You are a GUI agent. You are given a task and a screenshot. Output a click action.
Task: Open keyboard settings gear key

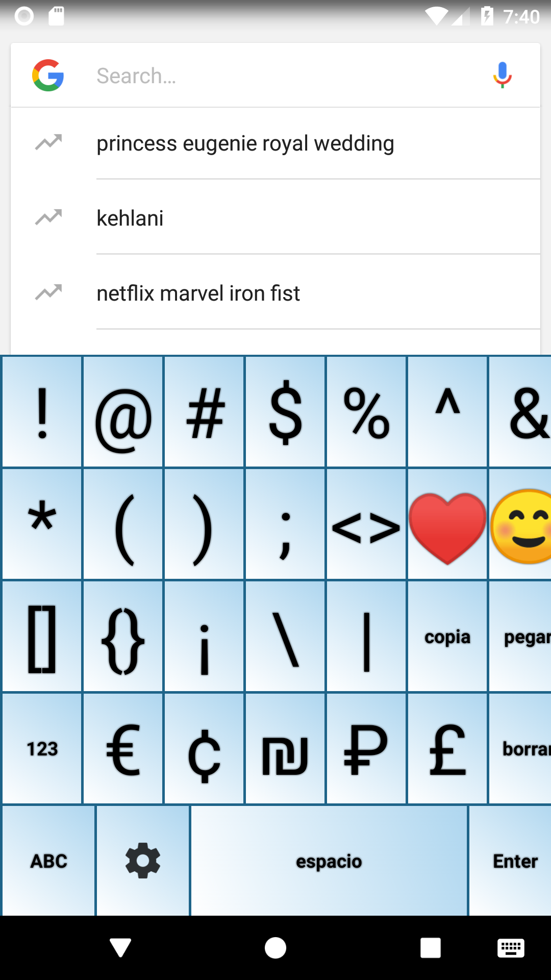143,861
